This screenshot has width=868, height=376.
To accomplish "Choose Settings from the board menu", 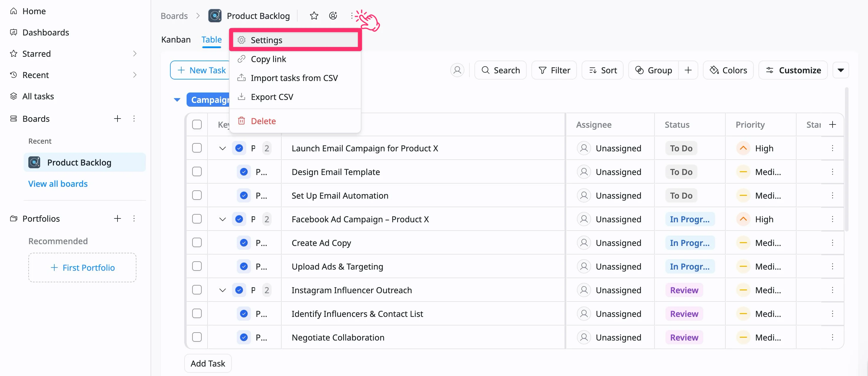I will (295, 40).
